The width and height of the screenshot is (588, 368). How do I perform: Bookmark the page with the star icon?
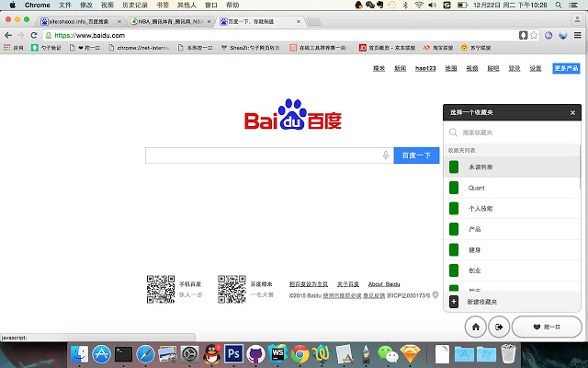[534, 35]
